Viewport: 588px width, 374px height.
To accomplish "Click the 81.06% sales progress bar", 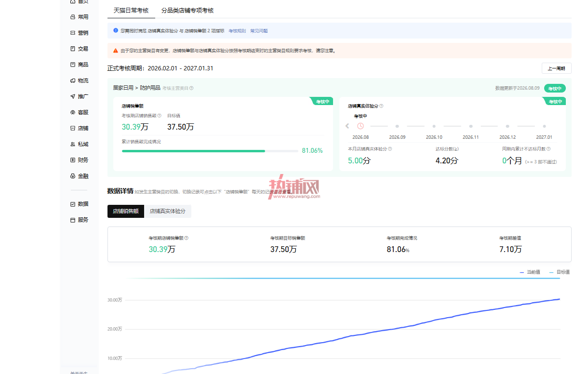I will tap(210, 151).
